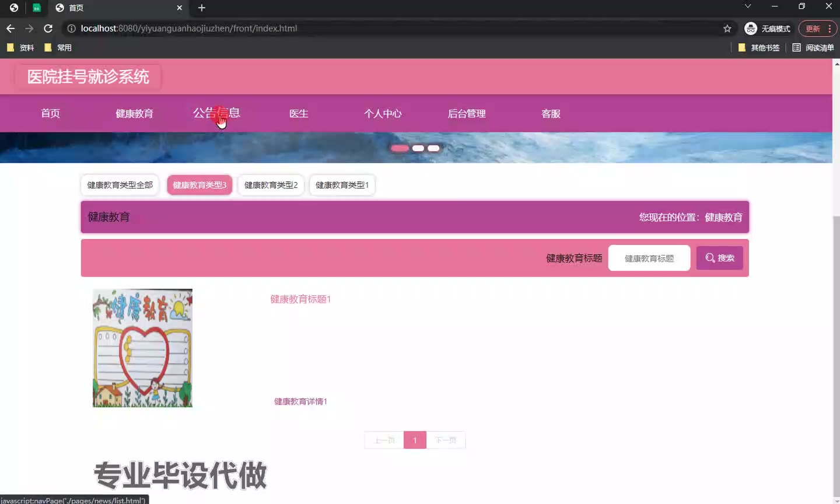
Task: Filter by 健康教育类型2
Action: pyautogui.click(x=271, y=185)
